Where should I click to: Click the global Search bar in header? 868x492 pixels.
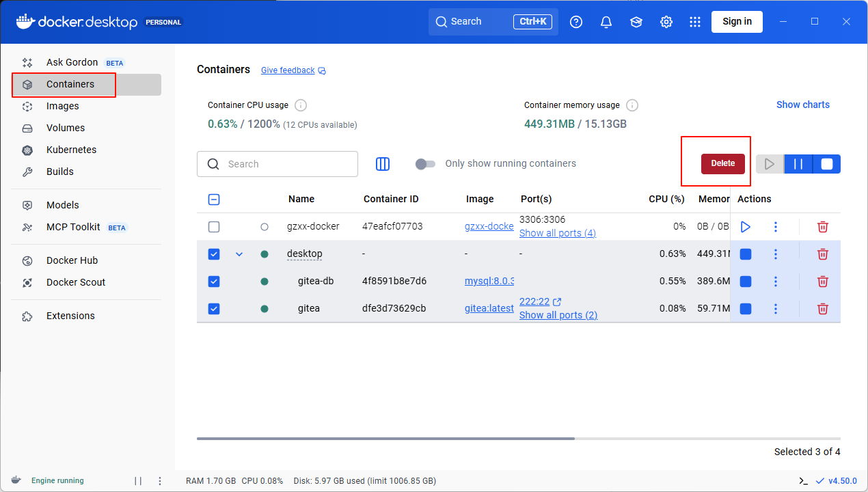click(x=493, y=22)
